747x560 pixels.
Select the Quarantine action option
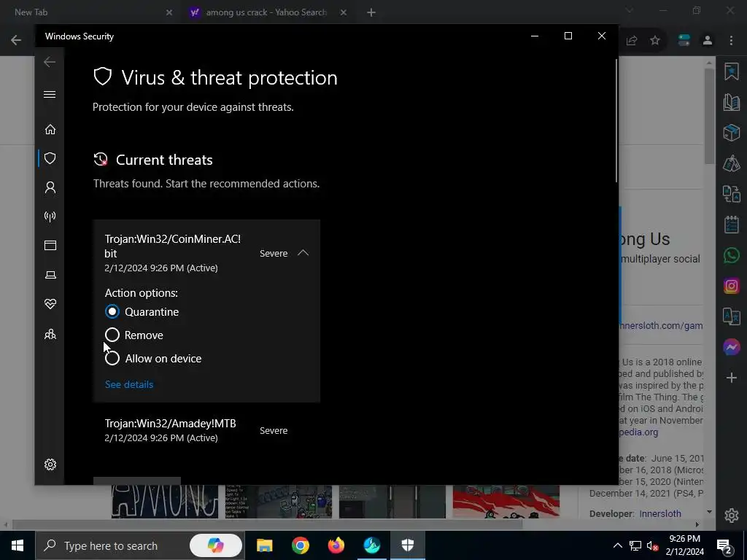112,311
